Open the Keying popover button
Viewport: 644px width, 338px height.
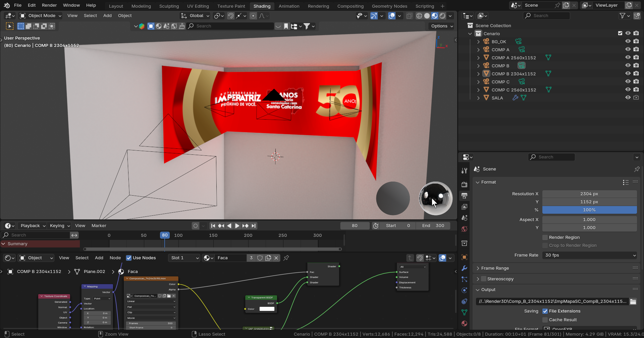pos(59,226)
